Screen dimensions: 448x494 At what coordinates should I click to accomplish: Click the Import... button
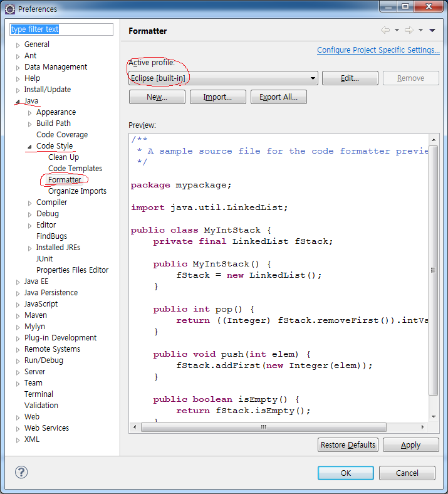218,97
